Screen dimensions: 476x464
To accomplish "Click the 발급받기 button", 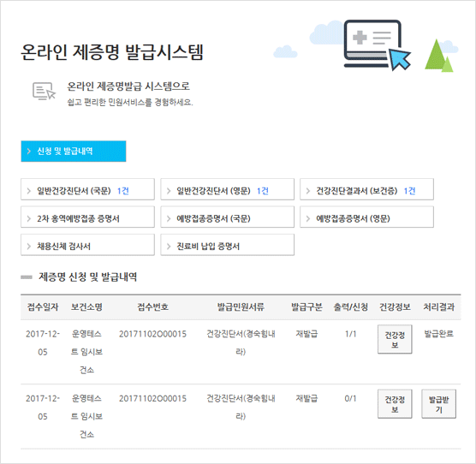I will (438, 404).
